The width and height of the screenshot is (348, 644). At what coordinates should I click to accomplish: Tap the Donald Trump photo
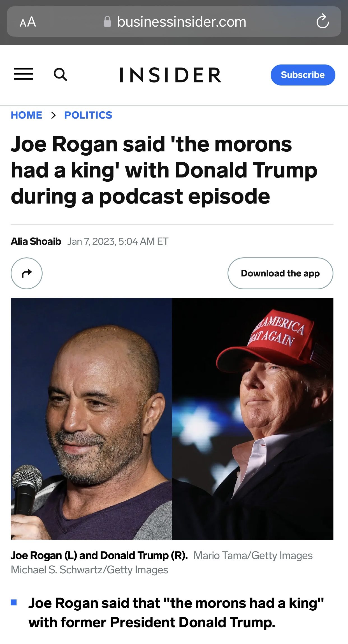253,419
